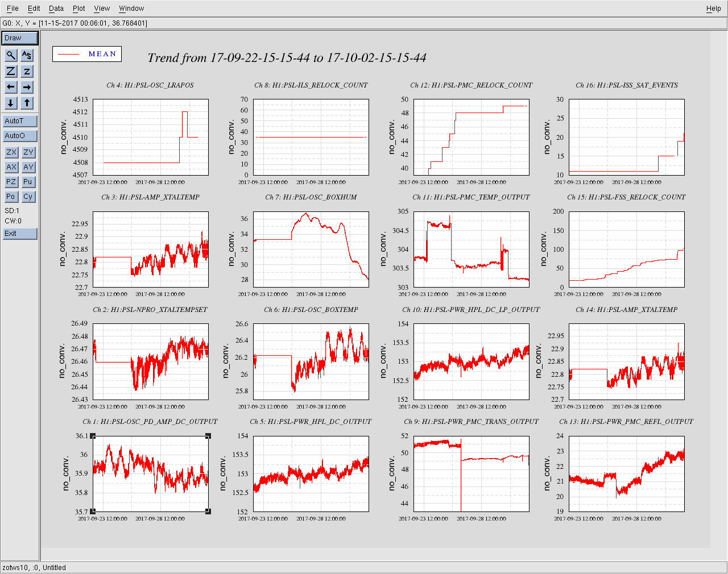Screen dimensions: 728x574
Task: Expand the Data menu dropdown
Action: coord(56,9)
